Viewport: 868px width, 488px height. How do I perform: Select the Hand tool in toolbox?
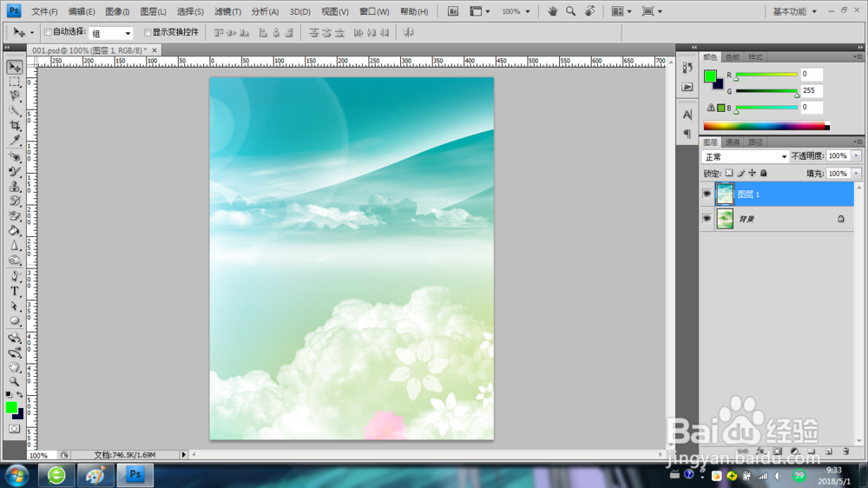[x=15, y=366]
